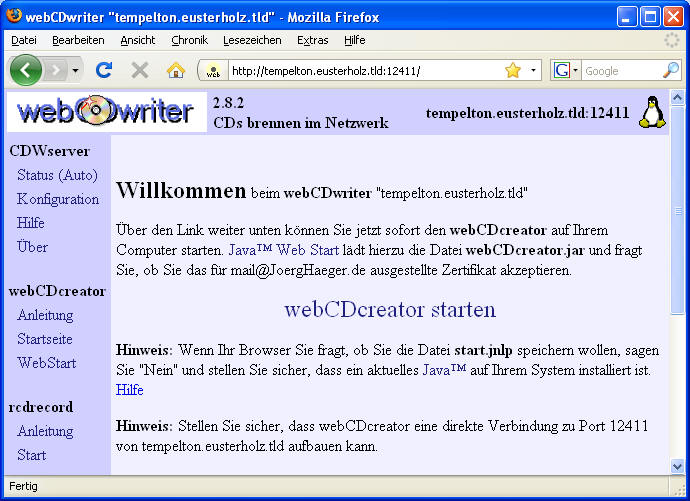The height and width of the screenshot is (501, 690).
Task: Click the green Back navigation arrow
Action: pos(26,70)
